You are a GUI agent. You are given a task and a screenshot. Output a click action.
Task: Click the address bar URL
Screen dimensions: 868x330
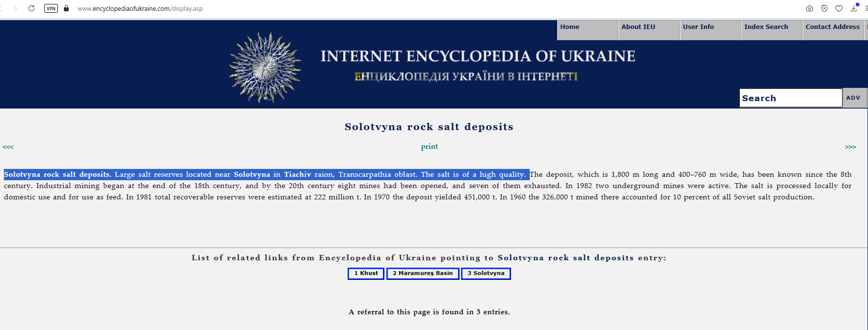140,8
